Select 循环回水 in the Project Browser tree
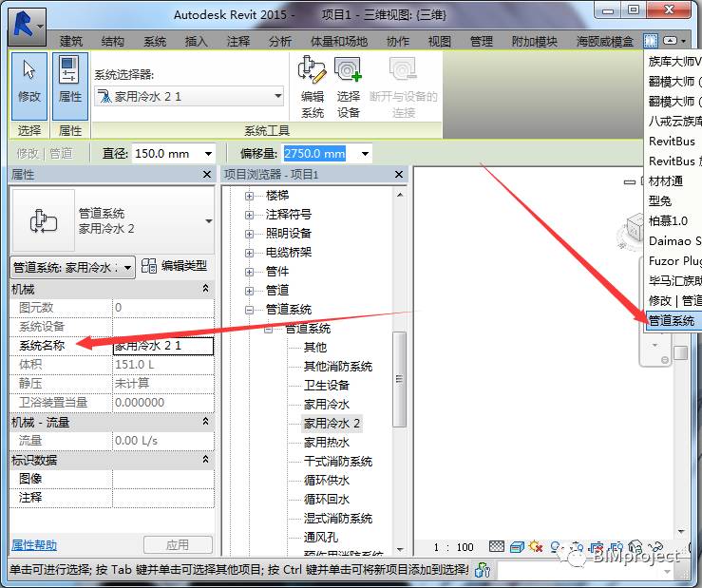The height and width of the screenshot is (588, 702). tap(327, 500)
